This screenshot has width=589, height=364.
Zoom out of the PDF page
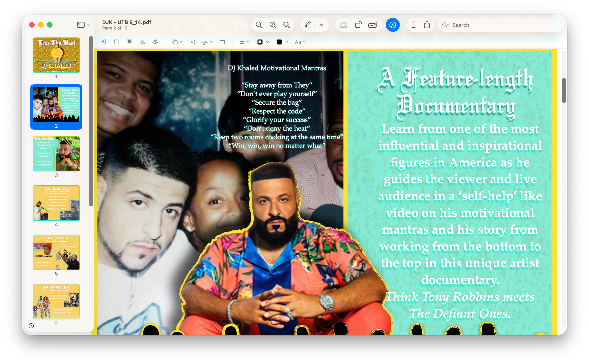(x=259, y=25)
